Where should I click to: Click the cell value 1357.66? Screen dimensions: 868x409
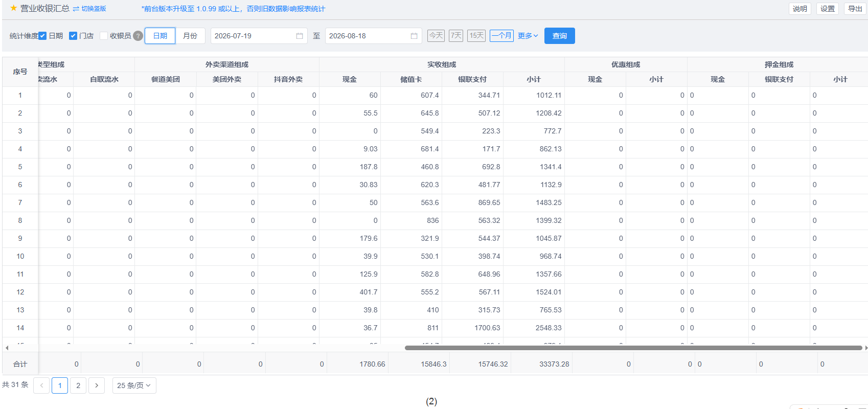point(549,275)
